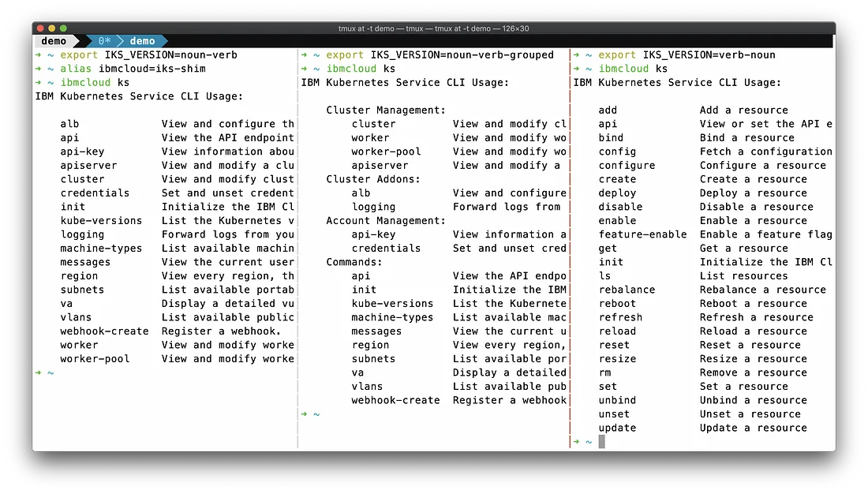Screen dimensions: 868x494
Task: Select the "Commands:" group heading in middle pane
Action: click(354, 262)
